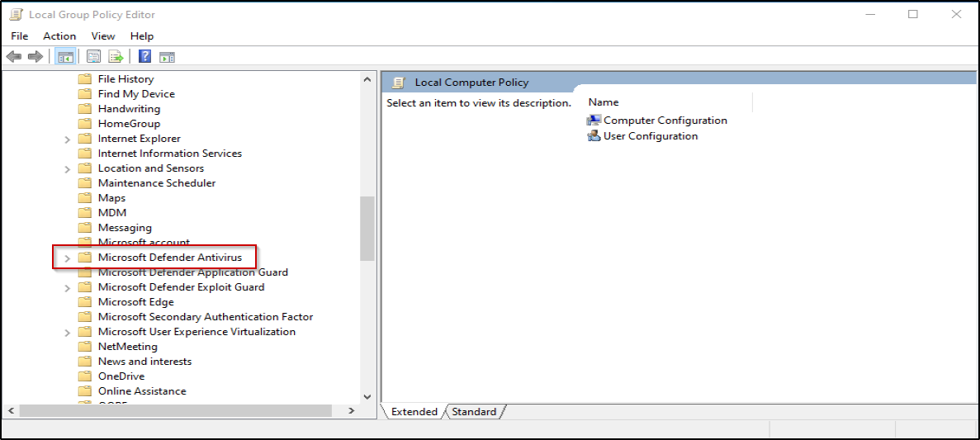Select the Microsoft account folder
The image size is (980, 440).
pos(144,243)
